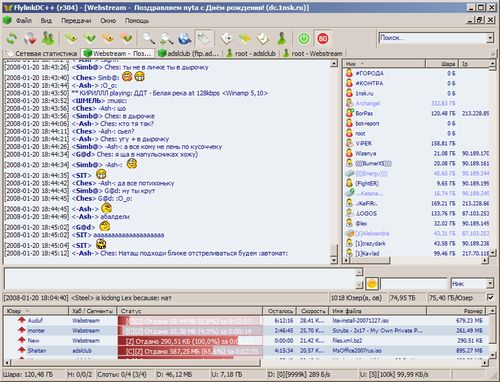Click the Имя файла column header
The image size is (500, 382).
tap(378, 311)
